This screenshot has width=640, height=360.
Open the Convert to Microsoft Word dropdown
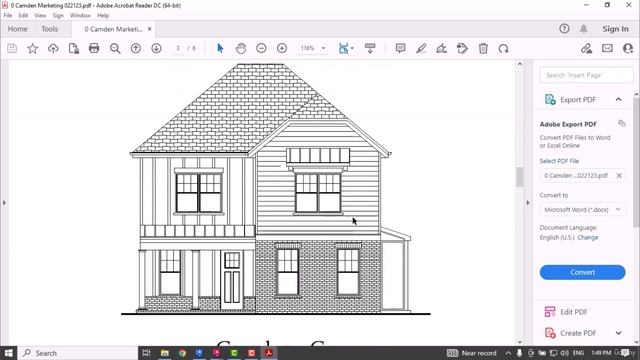click(582, 209)
